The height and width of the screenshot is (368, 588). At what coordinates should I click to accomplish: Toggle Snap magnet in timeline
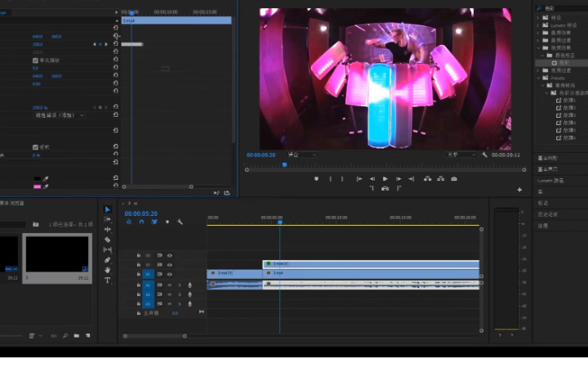[x=141, y=222]
